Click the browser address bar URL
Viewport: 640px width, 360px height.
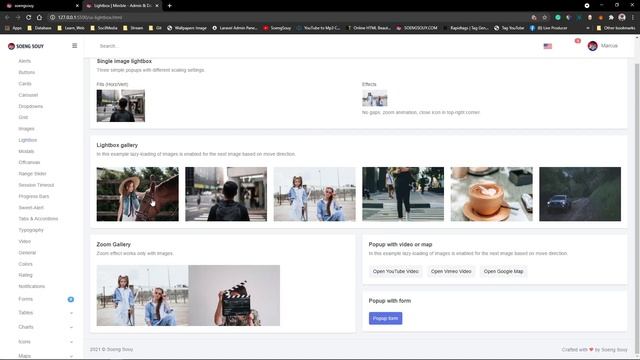click(90, 17)
